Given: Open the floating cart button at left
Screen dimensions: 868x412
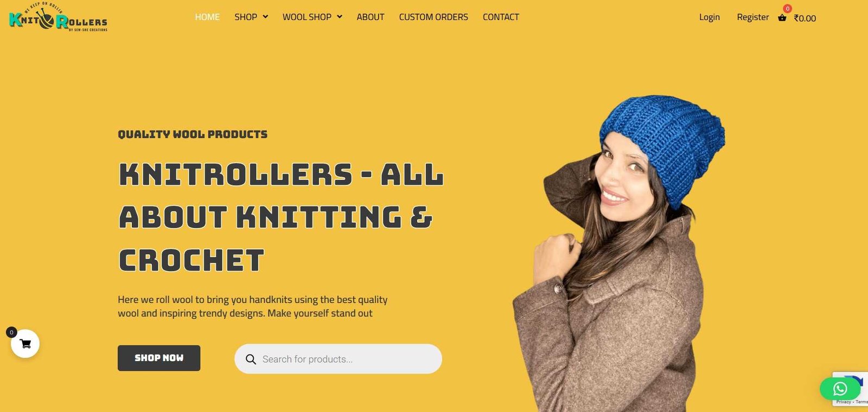Looking at the screenshot, I should tap(25, 344).
